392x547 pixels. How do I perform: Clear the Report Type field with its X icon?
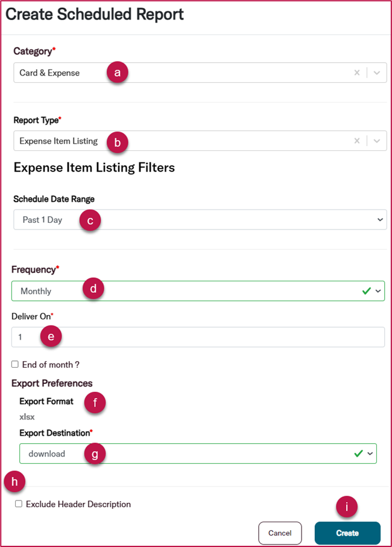(357, 141)
